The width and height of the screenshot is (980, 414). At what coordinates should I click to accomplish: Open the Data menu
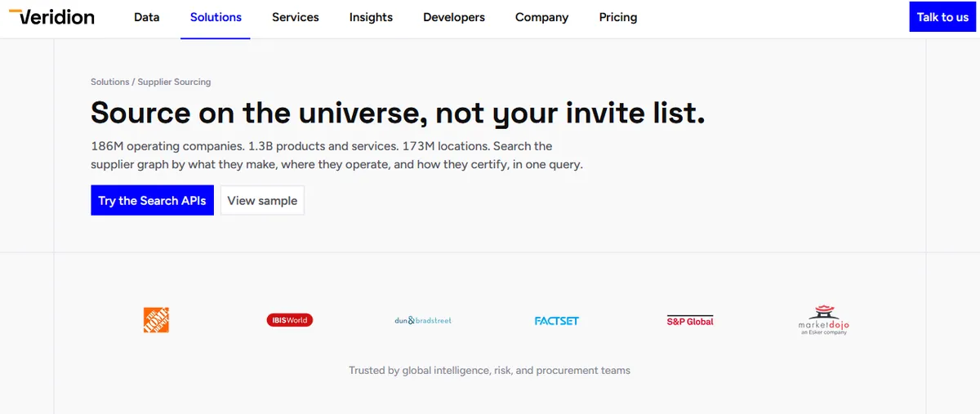point(147,17)
